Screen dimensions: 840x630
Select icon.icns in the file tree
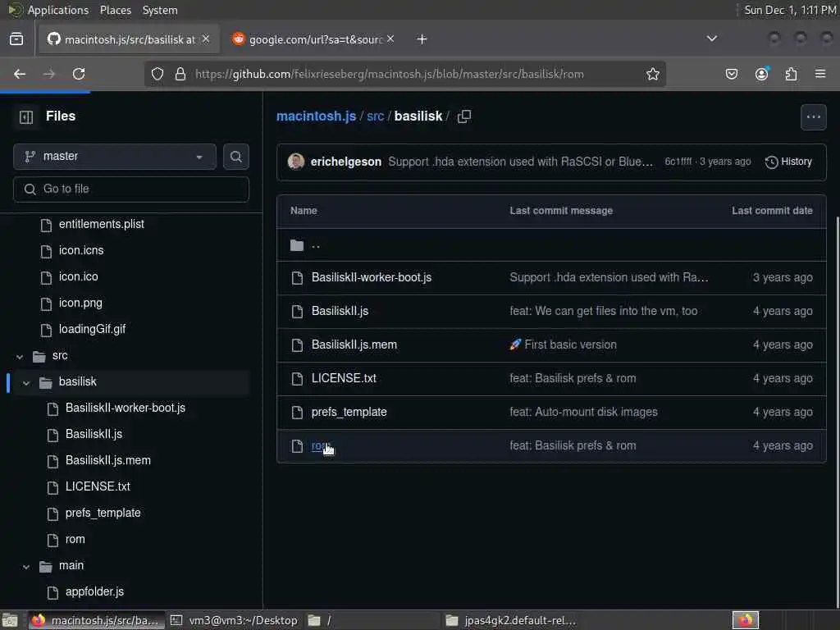pos(81,250)
